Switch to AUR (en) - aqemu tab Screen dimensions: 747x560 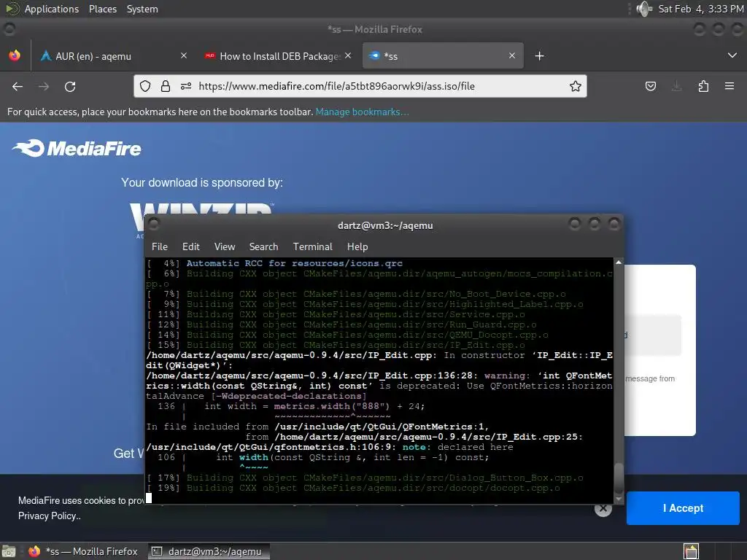[x=115, y=55]
